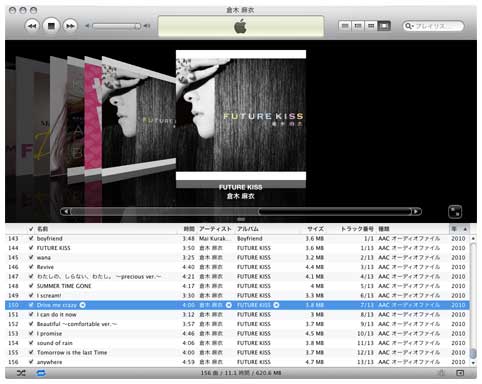Screen dimensions: 482x384
Task: Click the show/hide artwork viewer button
Action: coord(460,373)
